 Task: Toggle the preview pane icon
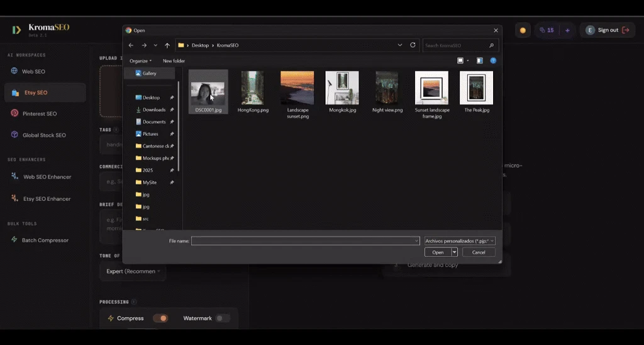coord(479,60)
